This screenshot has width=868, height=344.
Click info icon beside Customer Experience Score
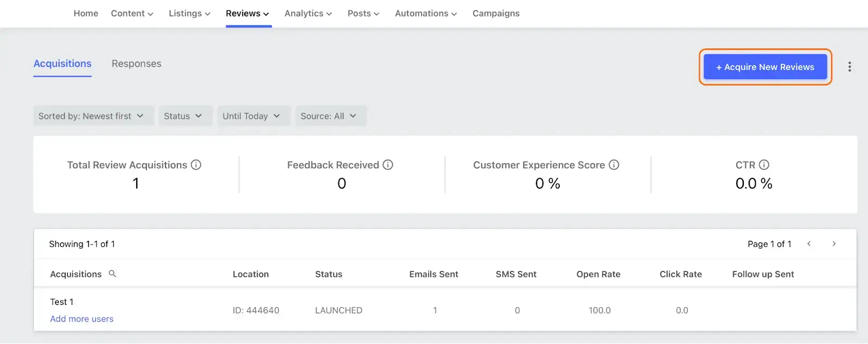pyautogui.click(x=614, y=165)
